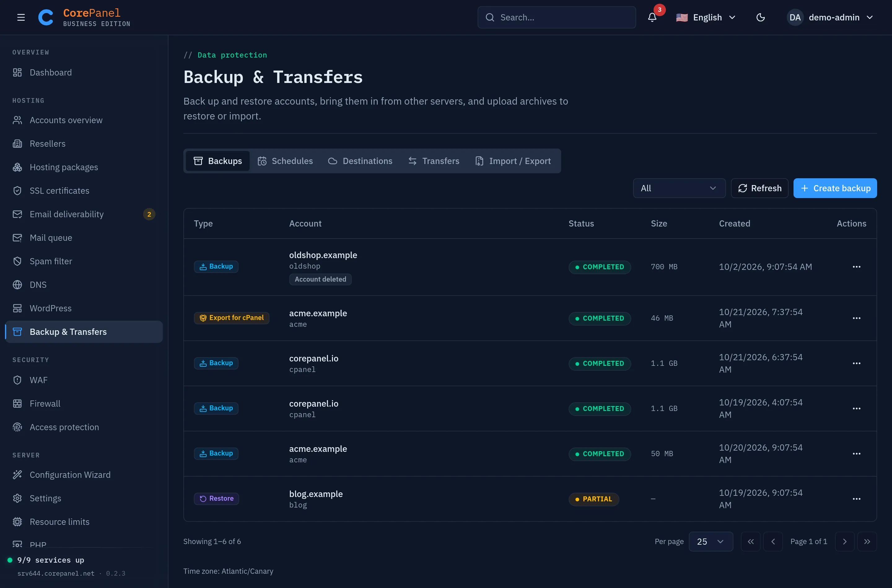Expand the English language dropdown
The image size is (892, 588).
706,17
